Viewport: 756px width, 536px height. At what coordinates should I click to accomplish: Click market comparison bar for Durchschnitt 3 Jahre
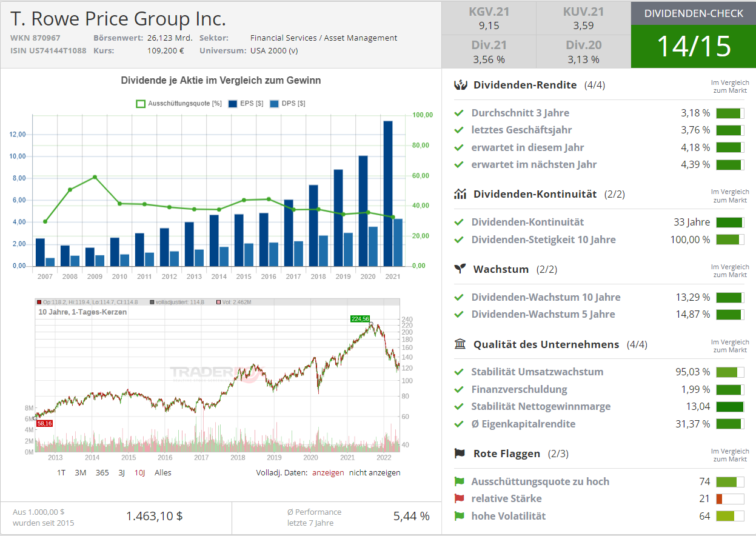pyautogui.click(x=730, y=113)
